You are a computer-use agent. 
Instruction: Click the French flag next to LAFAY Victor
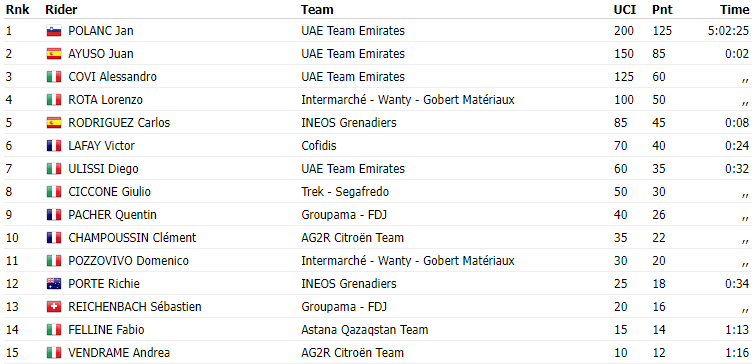click(x=54, y=146)
